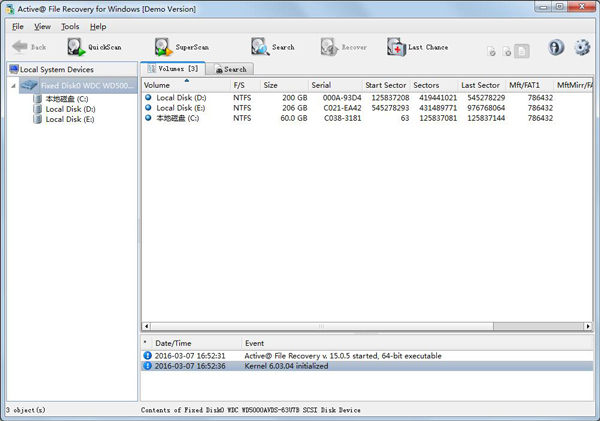
Task: Click the 200 GB size cell
Action: (x=295, y=98)
